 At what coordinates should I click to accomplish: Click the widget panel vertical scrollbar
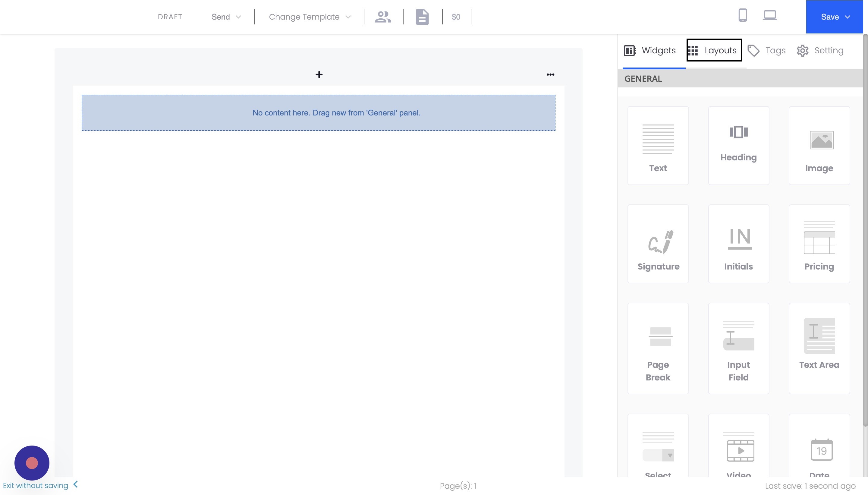865,229
